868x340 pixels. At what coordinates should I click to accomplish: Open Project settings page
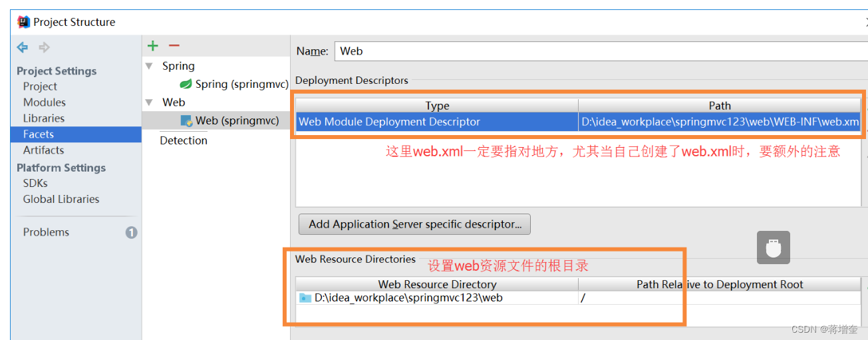tap(40, 86)
